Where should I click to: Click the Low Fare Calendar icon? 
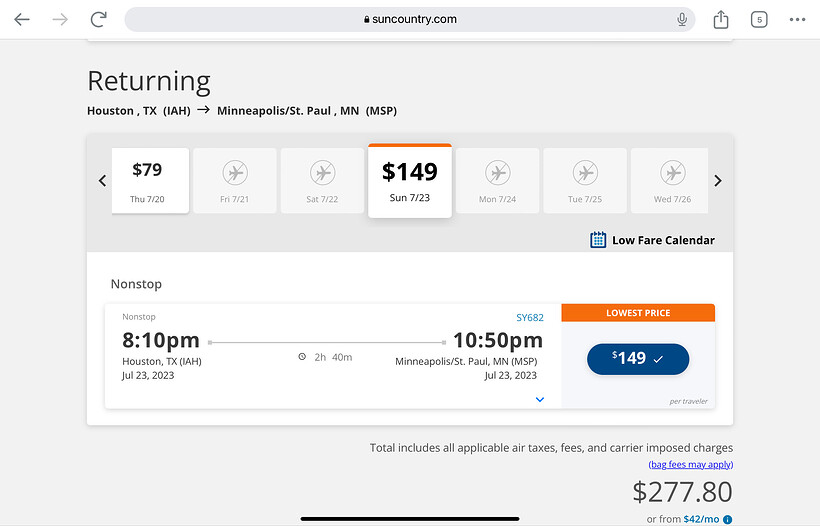click(598, 240)
